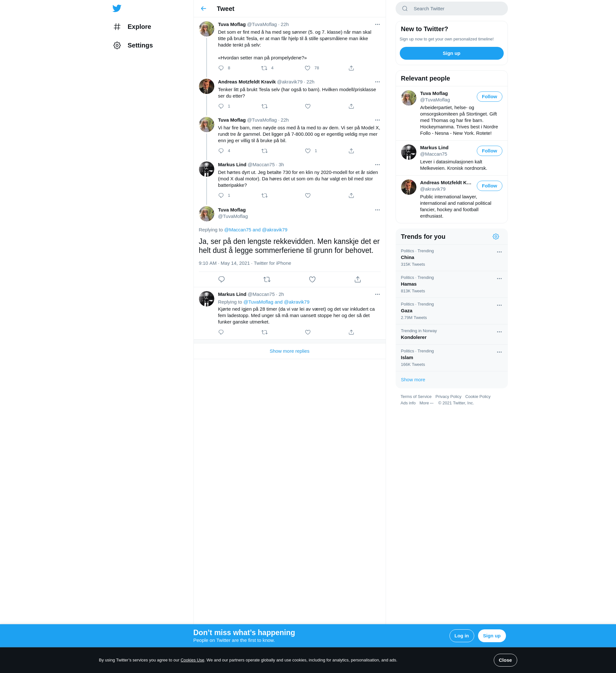Open Terms of Service link
The image size is (616, 673).
point(416,397)
